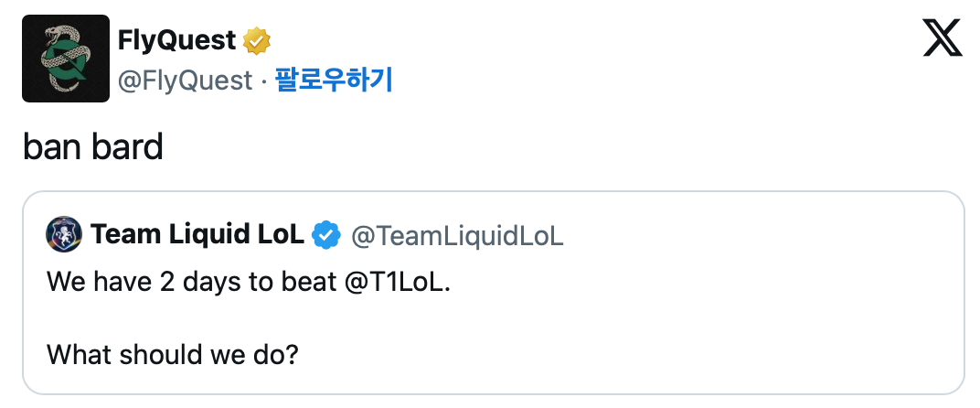Open the @T1LoL mention
Image resolution: width=980 pixels, height=408 pixels.
pos(397,283)
